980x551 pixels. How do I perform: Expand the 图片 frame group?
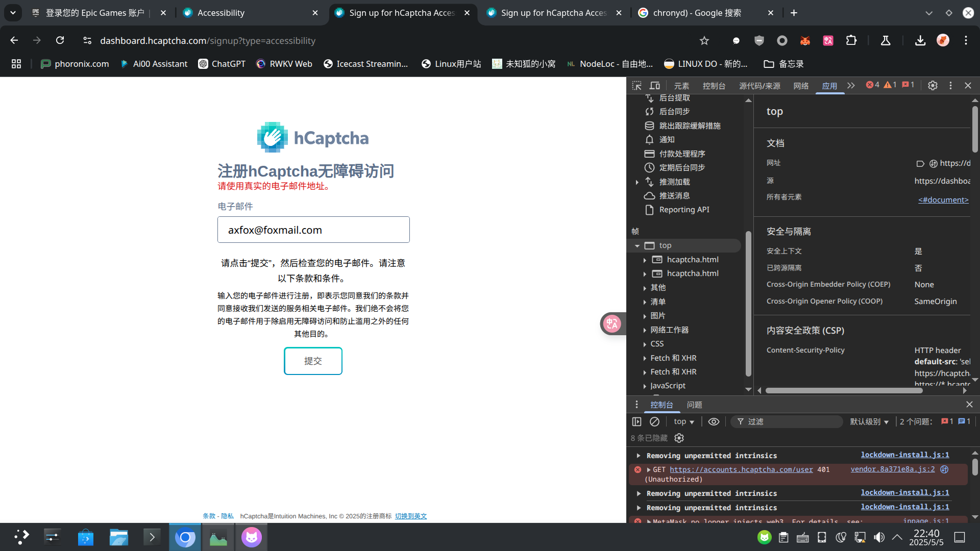645,316
